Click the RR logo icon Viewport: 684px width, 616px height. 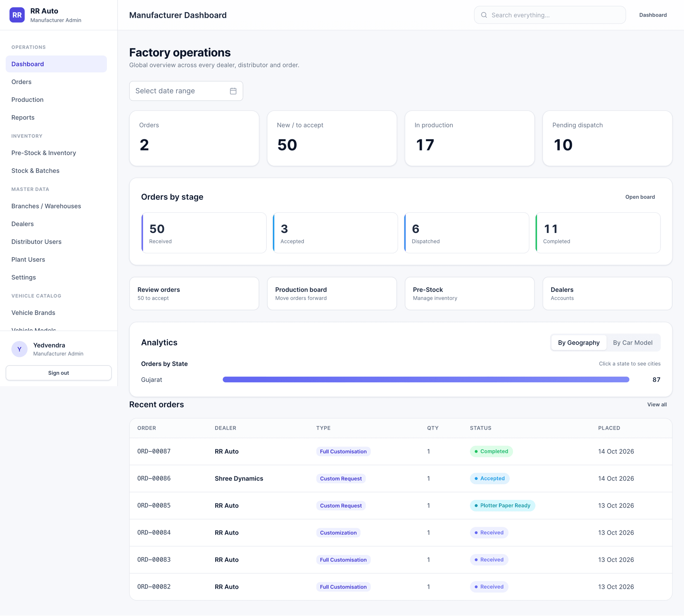[17, 15]
